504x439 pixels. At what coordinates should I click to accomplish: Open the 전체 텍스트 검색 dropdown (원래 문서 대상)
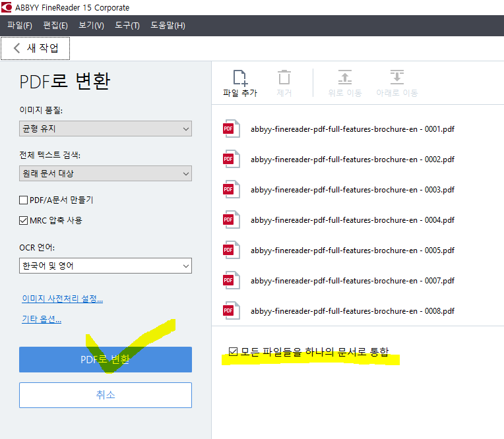pyautogui.click(x=106, y=173)
